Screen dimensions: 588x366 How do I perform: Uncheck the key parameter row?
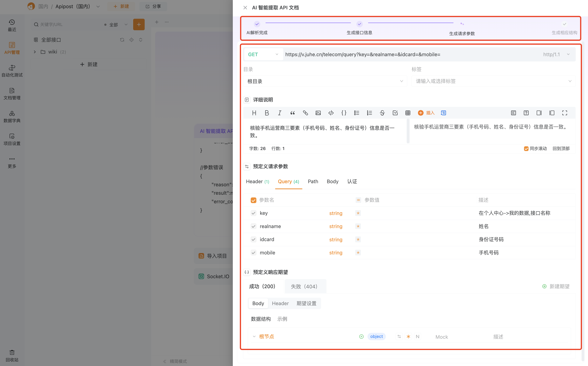[253, 213]
